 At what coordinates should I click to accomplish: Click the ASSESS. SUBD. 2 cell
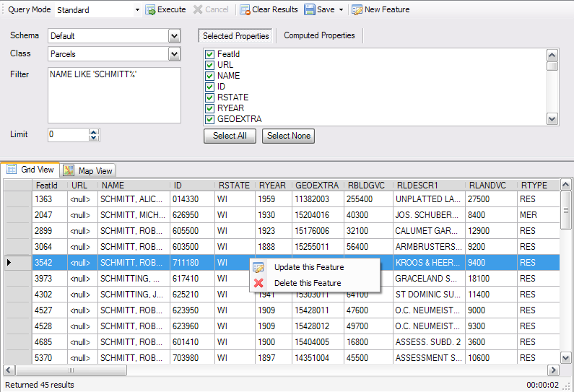pyautogui.click(x=429, y=342)
